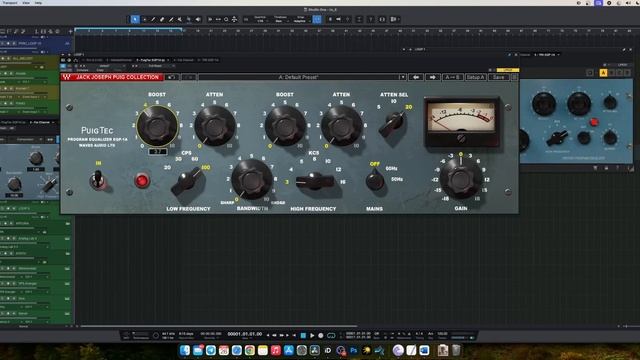Click the low frequency ATTEN knob
The height and width of the screenshot is (360, 640).
pos(215,126)
